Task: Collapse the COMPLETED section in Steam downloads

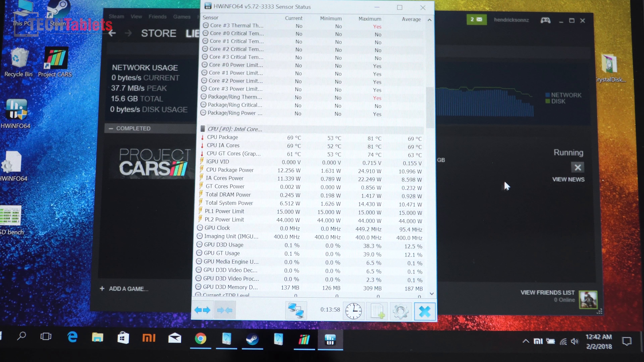Action: click(111, 128)
